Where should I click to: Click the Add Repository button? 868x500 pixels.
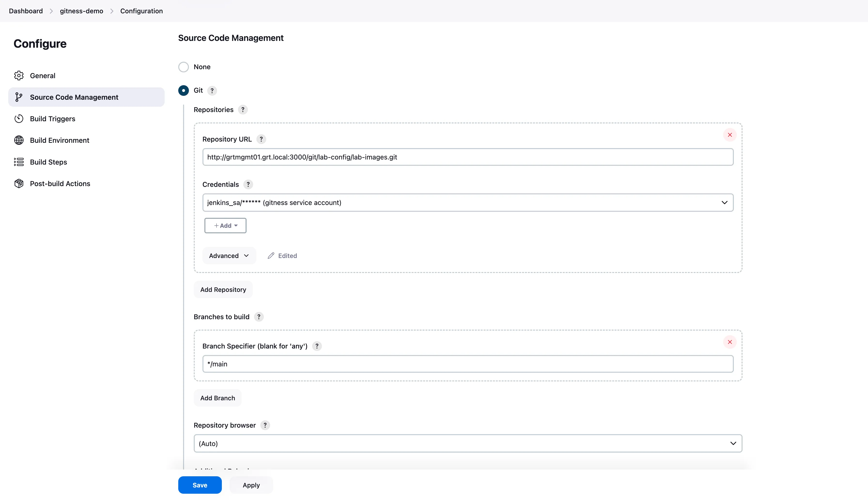pos(223,289)
